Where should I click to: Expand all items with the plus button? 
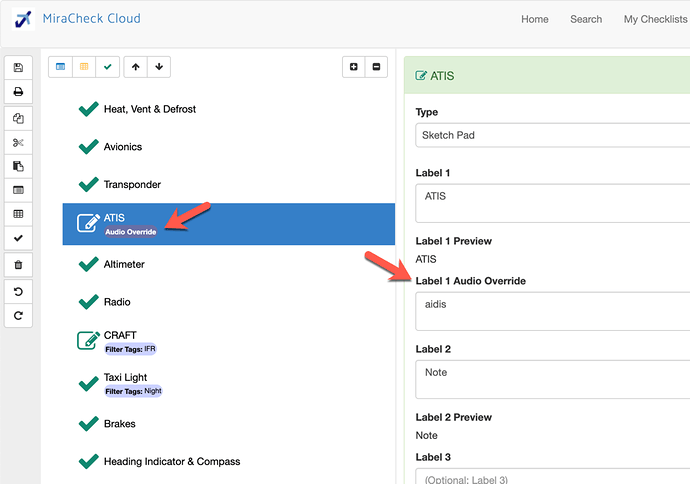pos(353,67)
